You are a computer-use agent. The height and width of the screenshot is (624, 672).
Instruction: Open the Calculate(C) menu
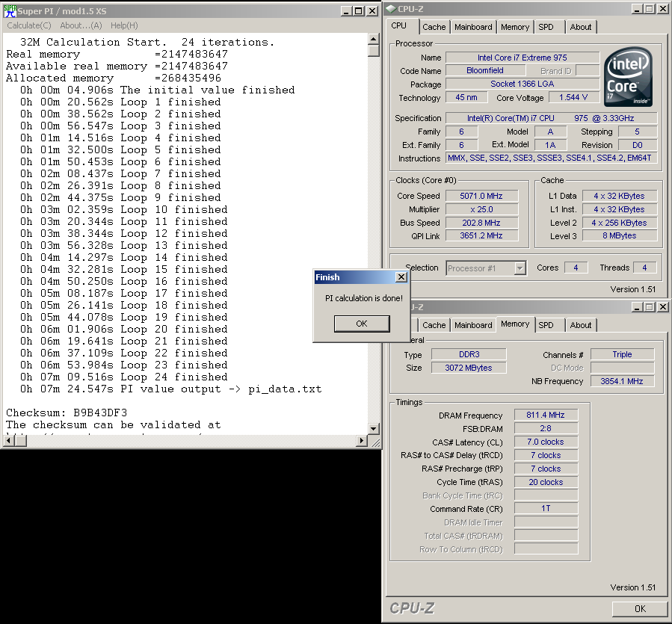[29, 25]
